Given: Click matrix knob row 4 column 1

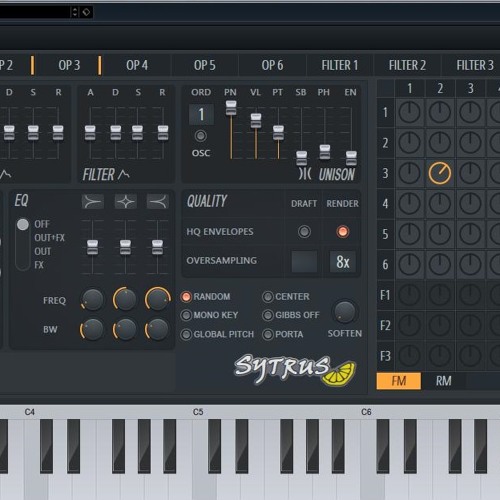Looking at the screenshot, I should 409,204.
